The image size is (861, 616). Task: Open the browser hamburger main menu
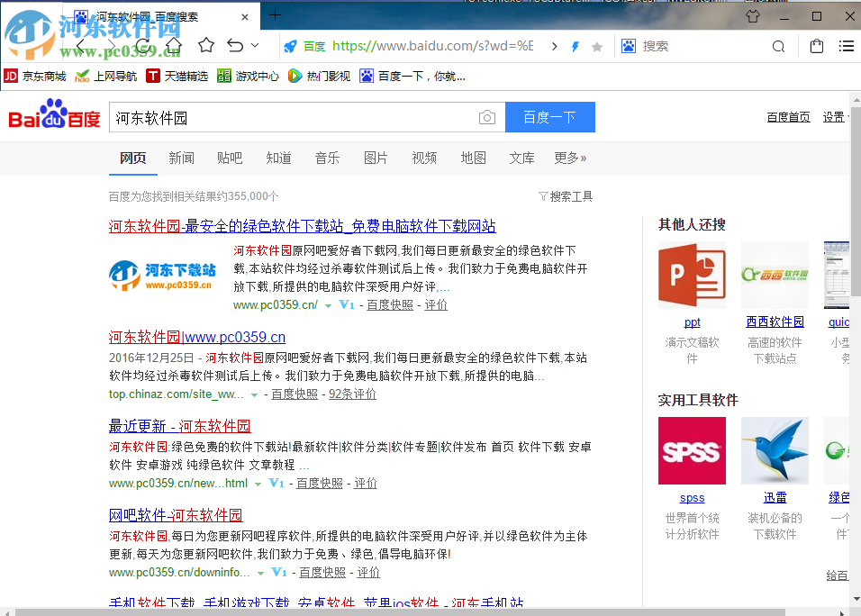846,46
